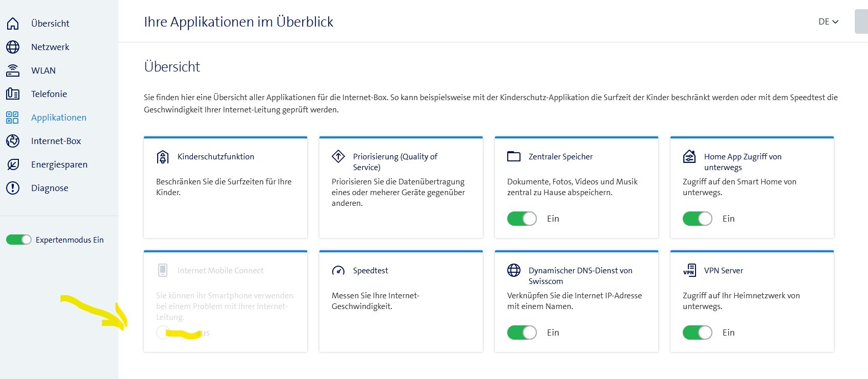Disable Home App Zugriff von unterwegs toggle

click(697, 219)
